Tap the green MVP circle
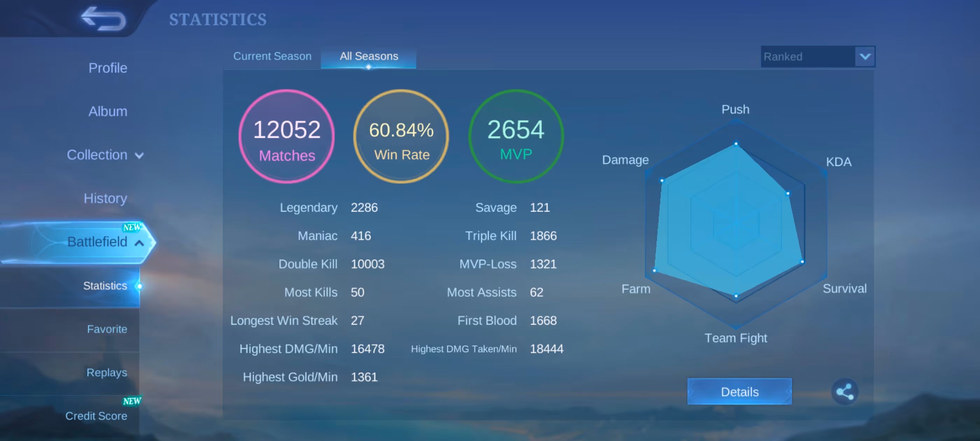This screenshot has width=980, height=441. tap(516, 136)
